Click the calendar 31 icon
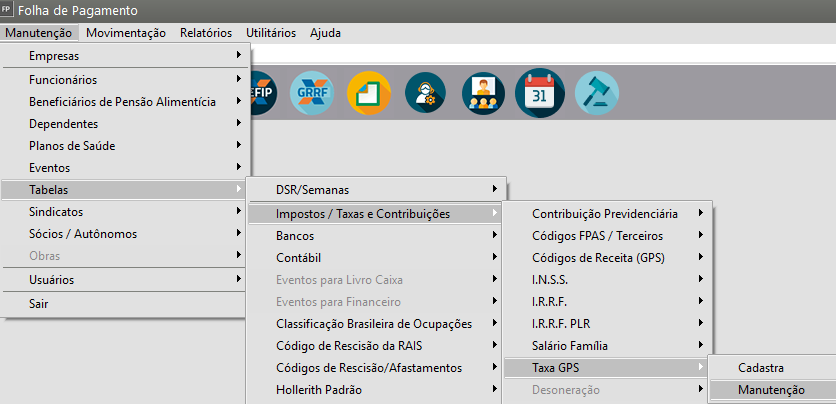This screenshot has width=836, height=404. 540,93
